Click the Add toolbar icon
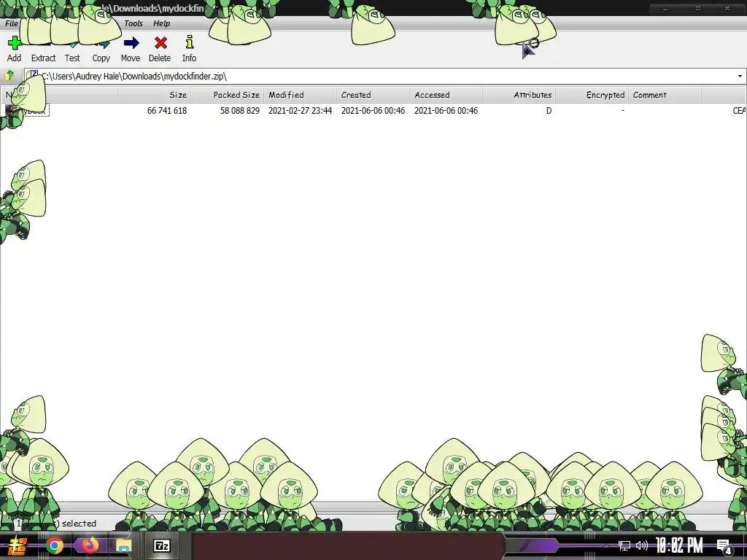 pyautogui.click(x=15, y=43)
